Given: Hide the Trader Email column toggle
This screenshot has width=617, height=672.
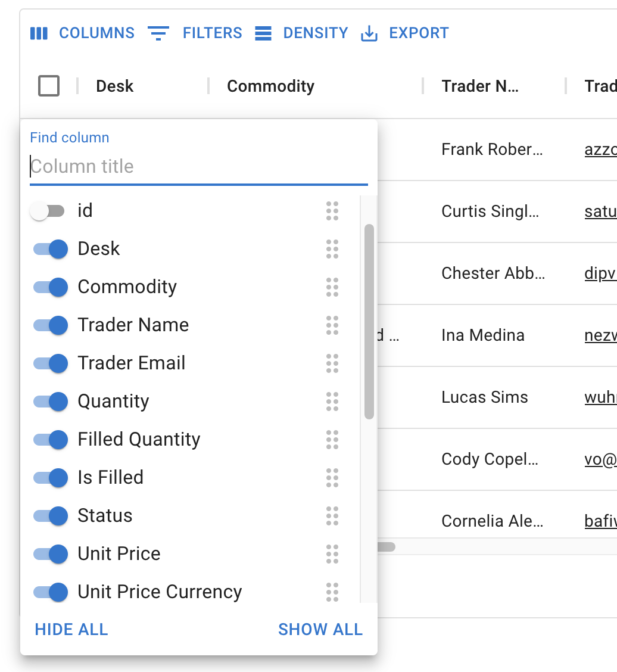Looking at the screenshot, I should tap(50, 363).
